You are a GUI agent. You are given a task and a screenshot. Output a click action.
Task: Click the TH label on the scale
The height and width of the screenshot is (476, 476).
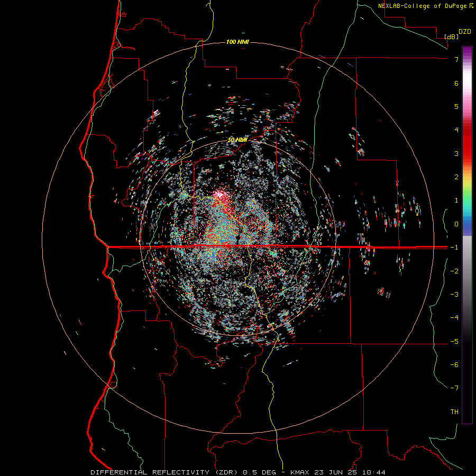[x=454, y=411]
